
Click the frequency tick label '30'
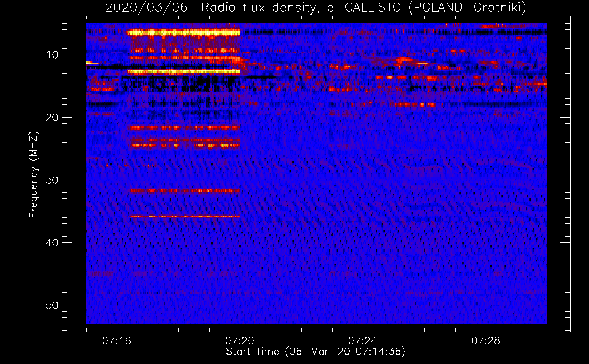click(x=52, y=180)
